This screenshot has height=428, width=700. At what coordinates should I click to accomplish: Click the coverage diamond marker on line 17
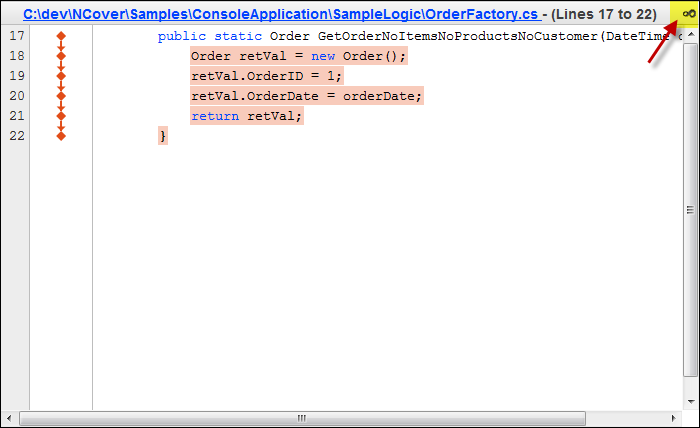point(61,36)
